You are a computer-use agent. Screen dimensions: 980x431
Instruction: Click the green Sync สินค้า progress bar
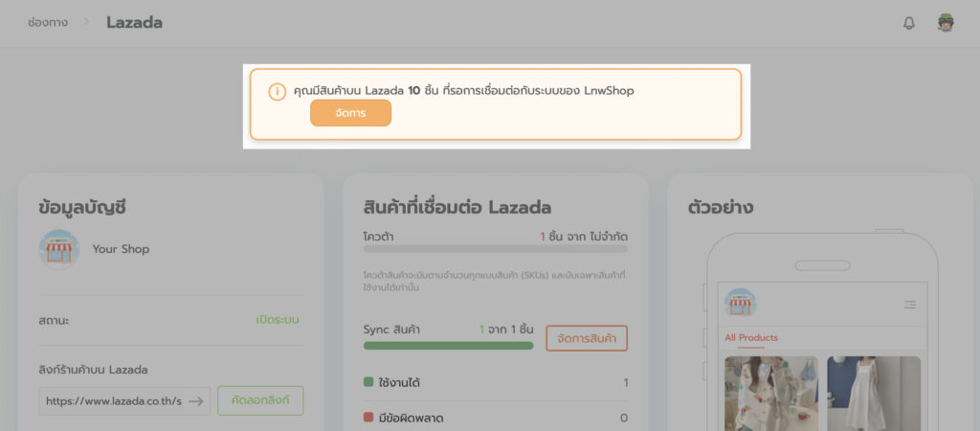pyautogui.click(x=448, y=345)
